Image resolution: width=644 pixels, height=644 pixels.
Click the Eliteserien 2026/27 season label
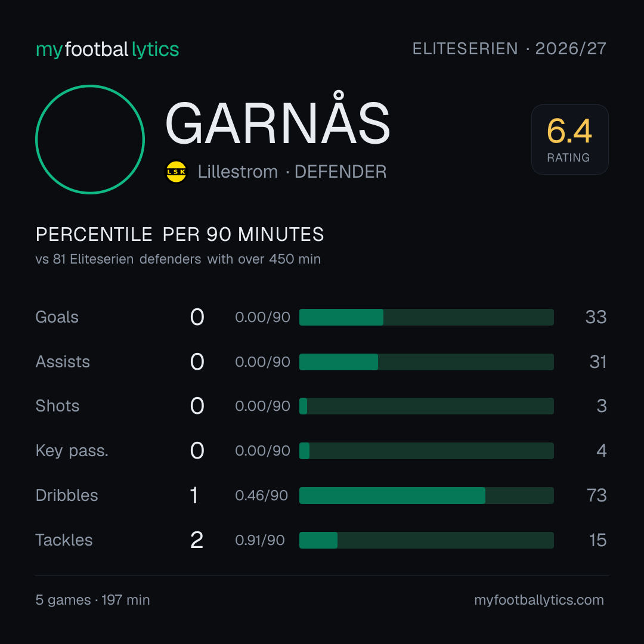509,49
